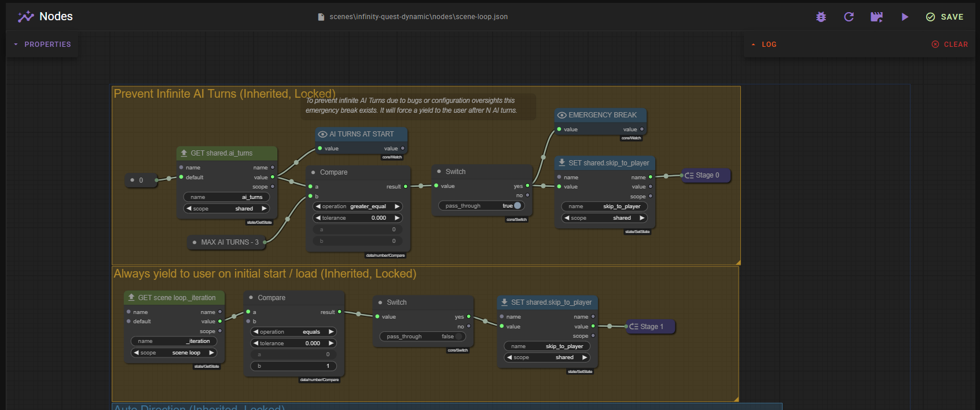
Task: Click the Stage 1 node label
Action: (652, 327)
